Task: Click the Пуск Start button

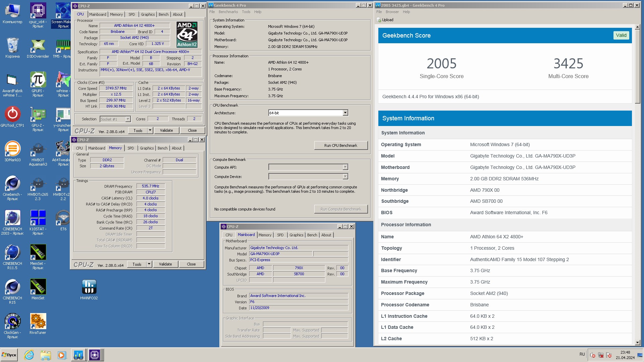Action: coord(9,355)
